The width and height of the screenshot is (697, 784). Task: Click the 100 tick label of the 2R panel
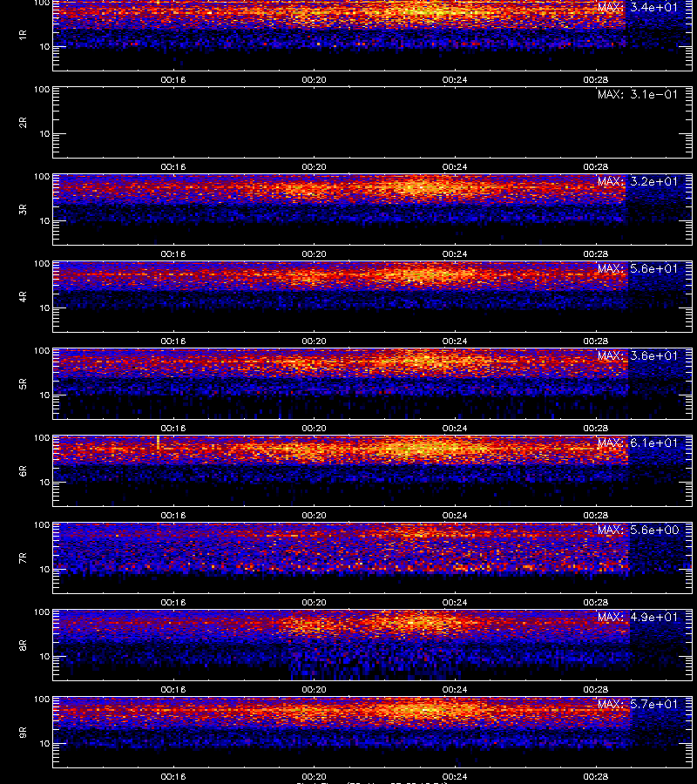42,90
